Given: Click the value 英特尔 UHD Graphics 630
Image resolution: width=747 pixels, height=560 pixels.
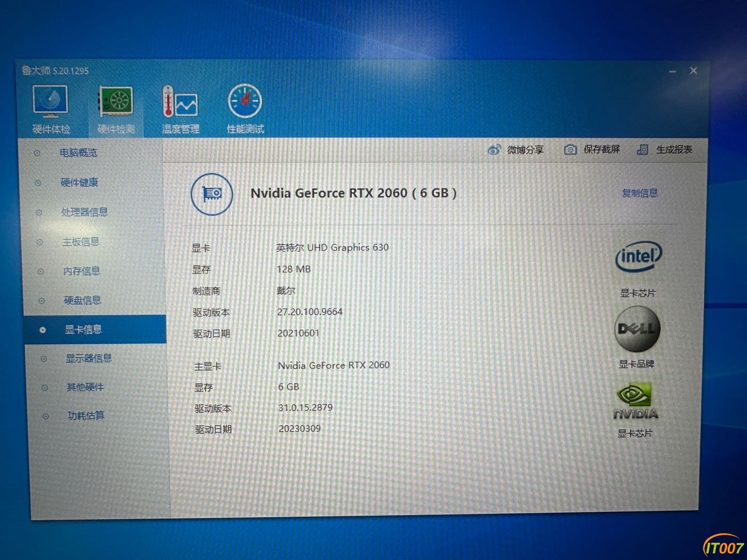Looking at the screenshot, I should point(333,248).
